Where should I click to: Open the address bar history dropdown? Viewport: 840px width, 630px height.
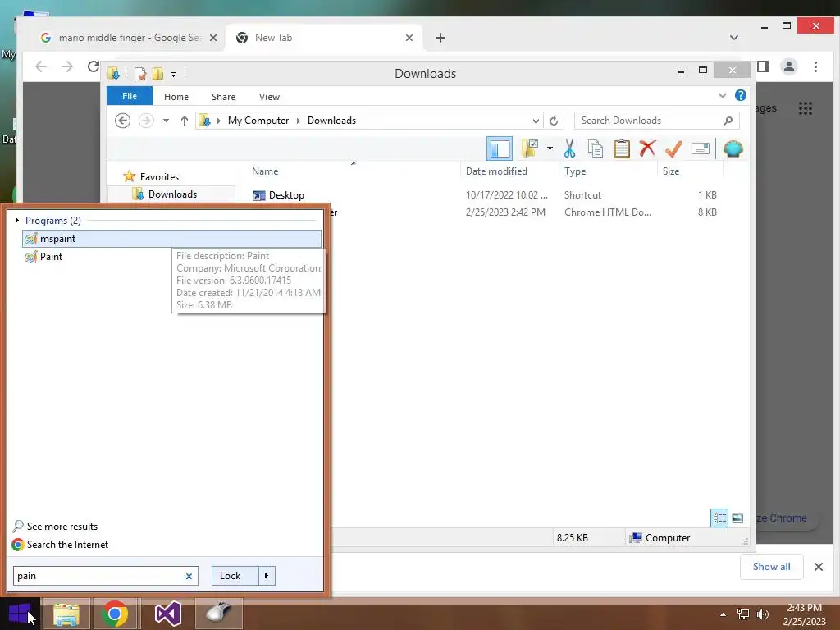click(536, 121)
